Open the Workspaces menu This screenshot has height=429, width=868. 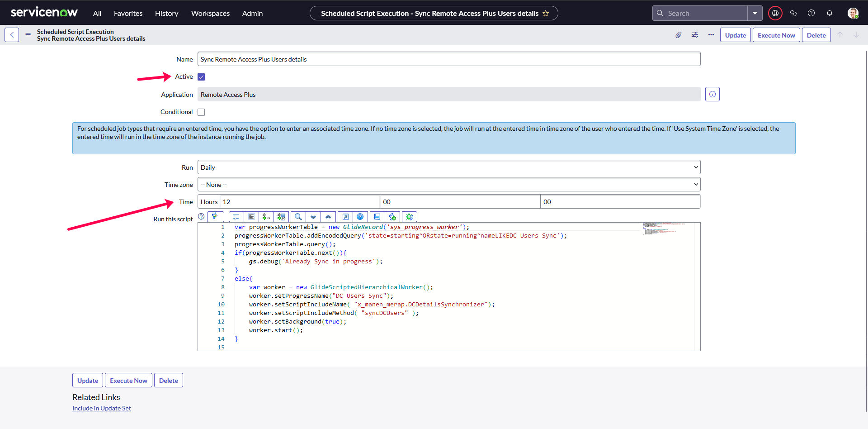coord(210,13)
